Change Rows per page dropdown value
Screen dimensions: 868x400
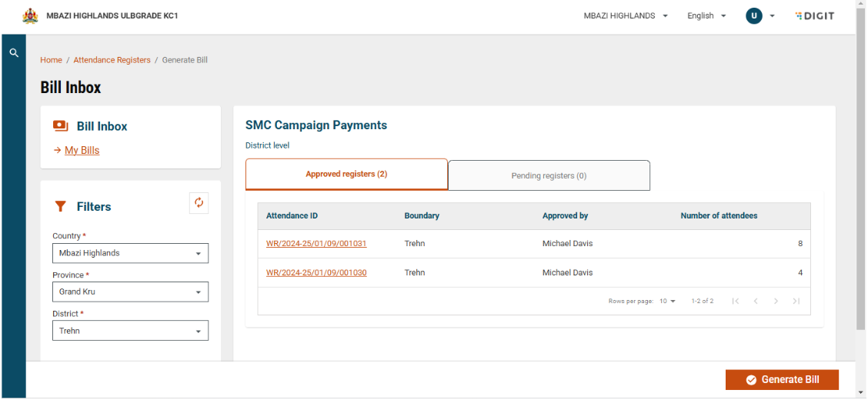pyautogui.click(x=666, y=301)
